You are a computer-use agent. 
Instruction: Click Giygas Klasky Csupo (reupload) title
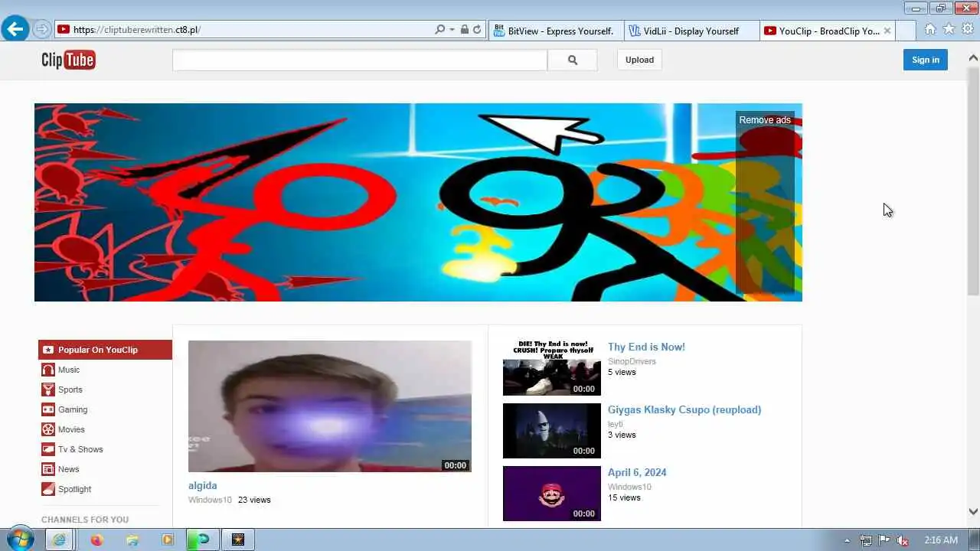[684, 409]
